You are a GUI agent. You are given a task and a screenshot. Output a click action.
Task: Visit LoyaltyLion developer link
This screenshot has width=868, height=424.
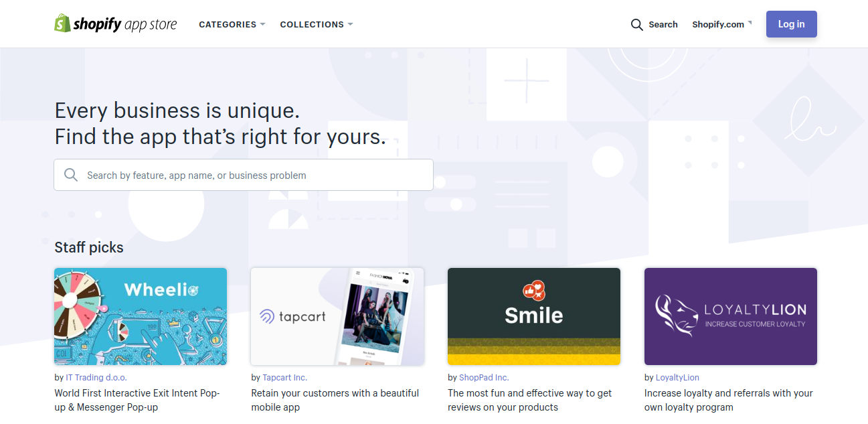pos(677,378)
